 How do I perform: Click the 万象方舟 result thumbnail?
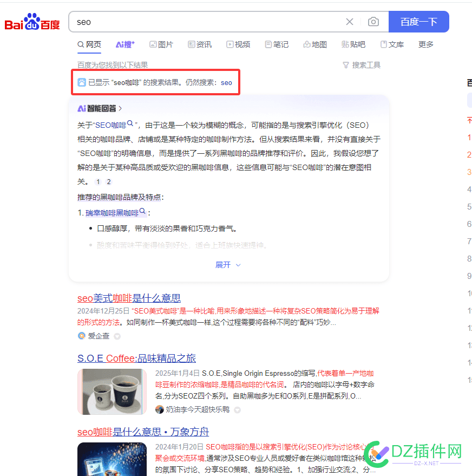pos(112,459)
